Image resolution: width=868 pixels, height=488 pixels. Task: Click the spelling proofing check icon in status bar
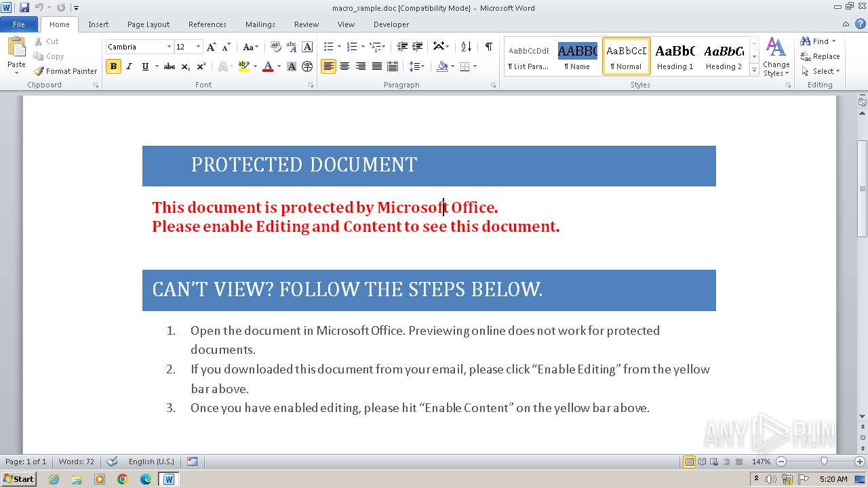click(113, 462)
